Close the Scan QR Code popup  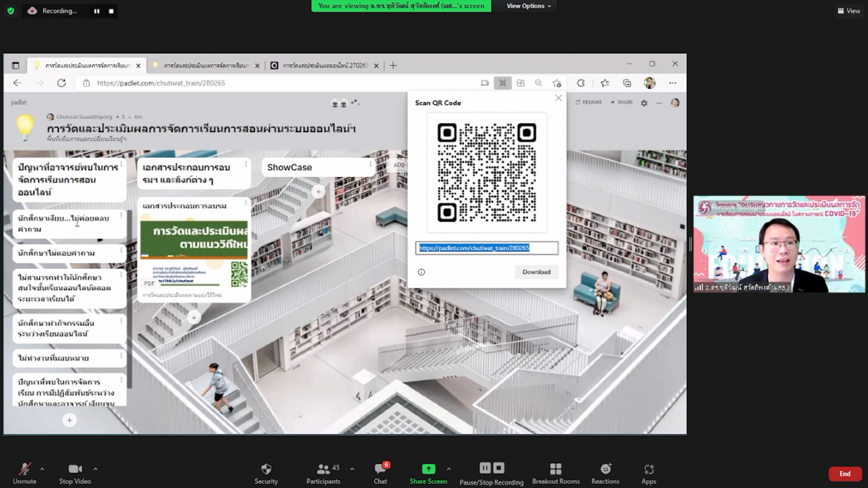point(558,98)
